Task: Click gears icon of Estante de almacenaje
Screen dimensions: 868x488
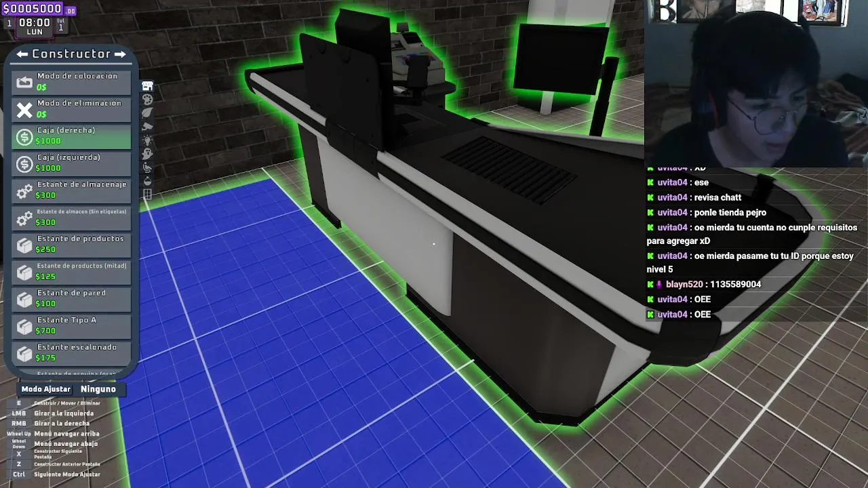Action: pos(24,191)
